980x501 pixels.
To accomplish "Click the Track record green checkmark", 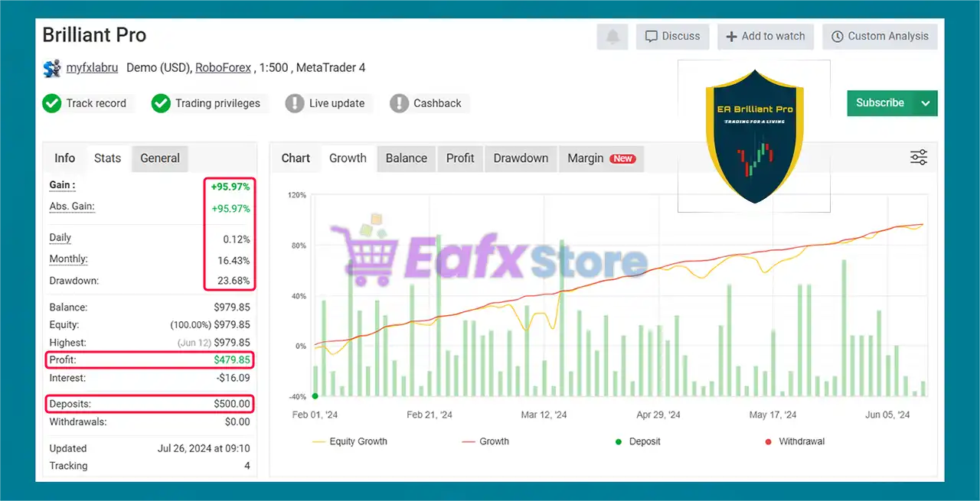I will pos(51,103).
